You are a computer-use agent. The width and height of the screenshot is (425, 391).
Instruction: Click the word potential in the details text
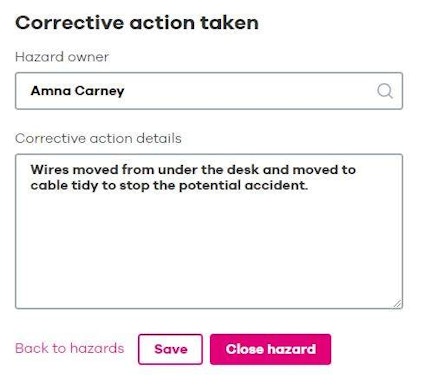click(x=210, y=186)
